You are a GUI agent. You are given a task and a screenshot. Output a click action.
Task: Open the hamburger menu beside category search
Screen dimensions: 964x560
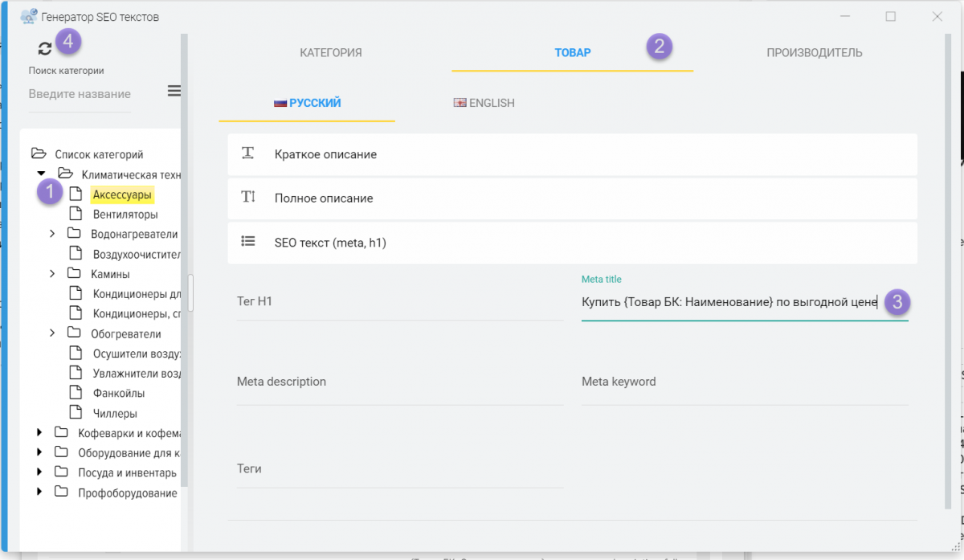174,92
